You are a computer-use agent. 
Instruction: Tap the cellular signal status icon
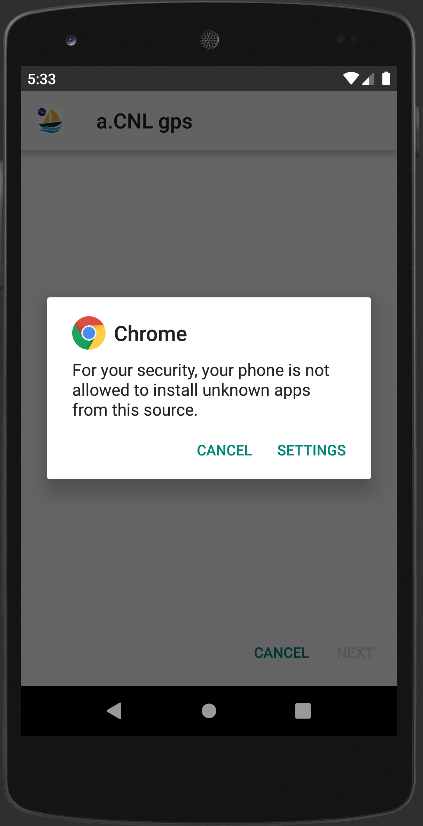coord(368,79)
